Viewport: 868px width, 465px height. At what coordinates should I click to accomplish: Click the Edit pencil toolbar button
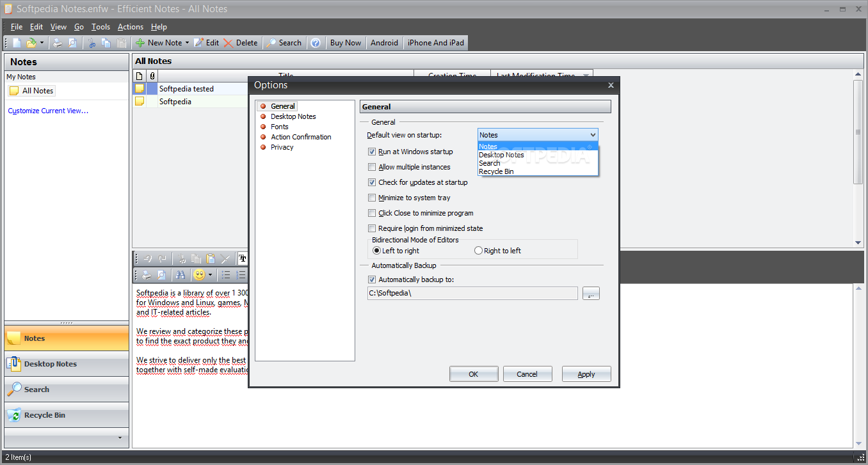(206, 43)
